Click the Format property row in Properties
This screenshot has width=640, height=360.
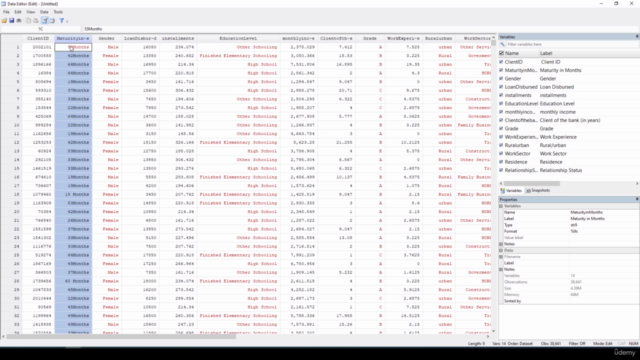(569, 231)
